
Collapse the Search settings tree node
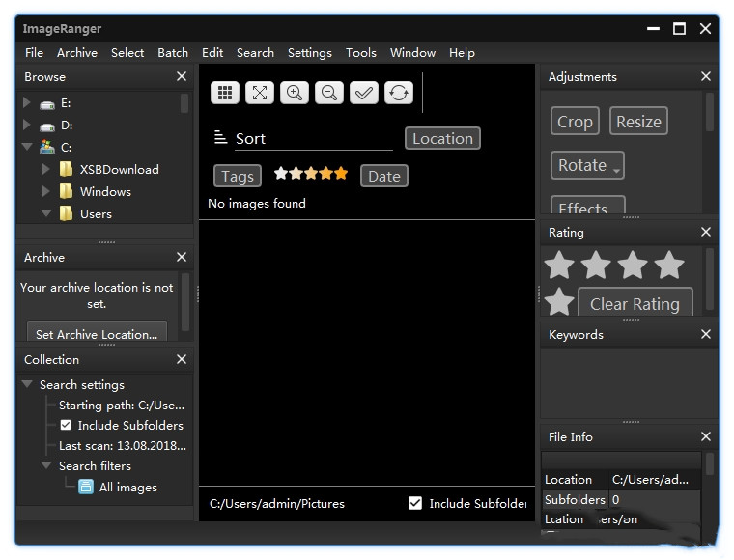tap(27, 384)
